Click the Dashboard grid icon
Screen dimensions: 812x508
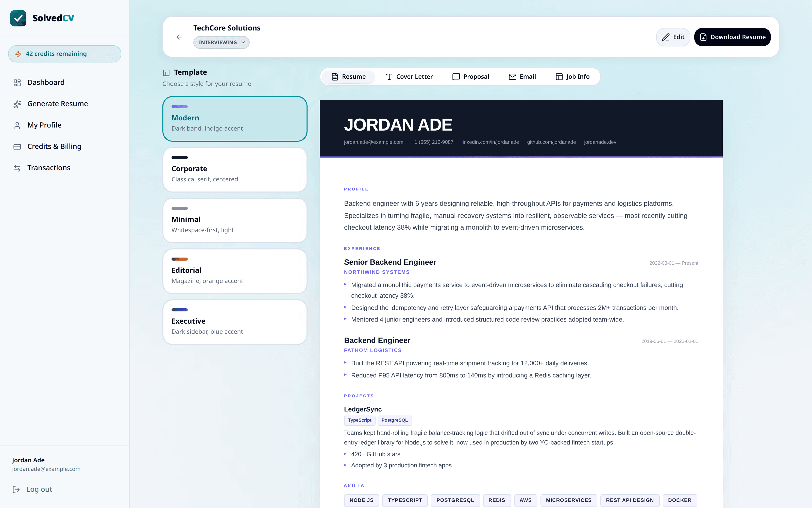click(17, 83)
